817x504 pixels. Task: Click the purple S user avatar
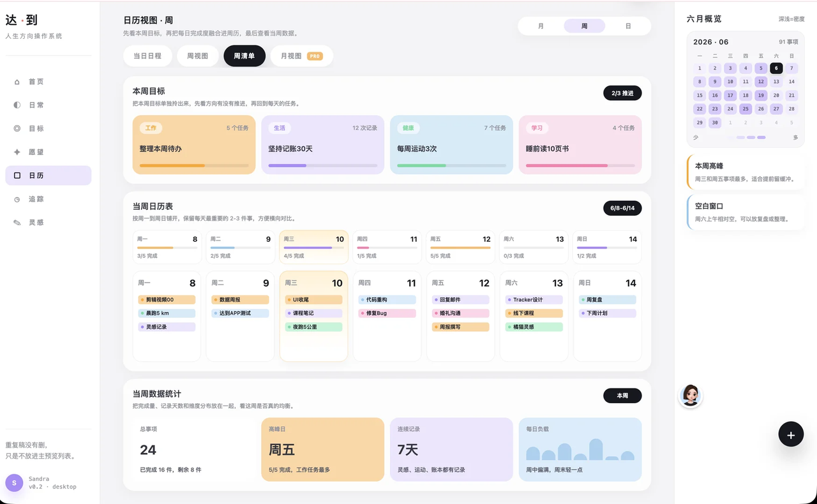(14, 483)
